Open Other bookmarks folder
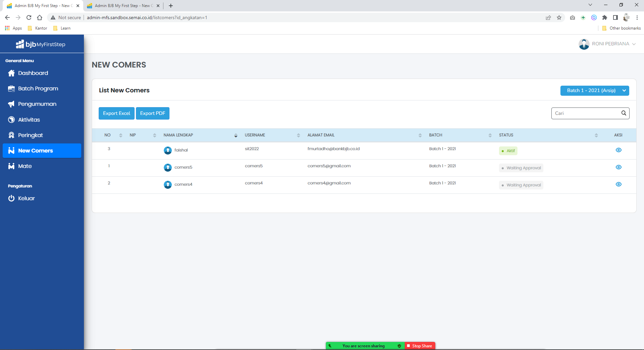The image size is (644, 350). click(x=622, y=28)
